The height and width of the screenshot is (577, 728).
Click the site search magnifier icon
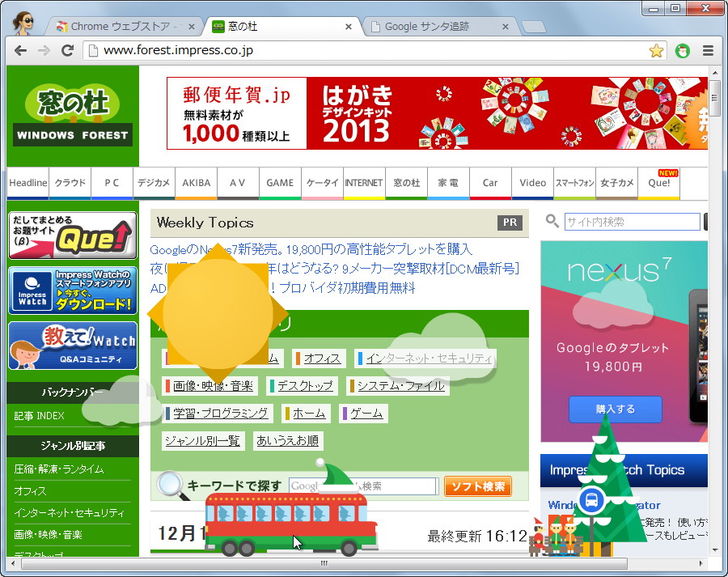pos(552,221)
